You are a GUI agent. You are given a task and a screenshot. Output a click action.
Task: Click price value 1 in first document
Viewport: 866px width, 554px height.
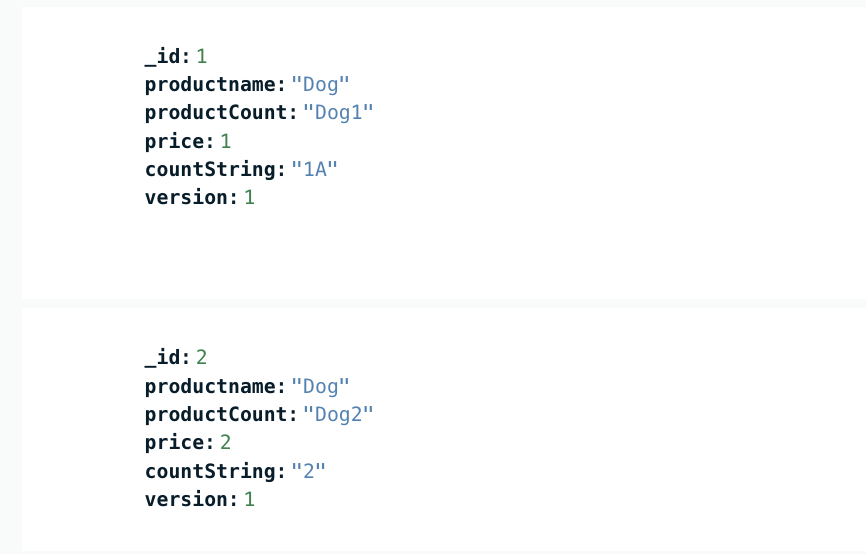[226, 141]
